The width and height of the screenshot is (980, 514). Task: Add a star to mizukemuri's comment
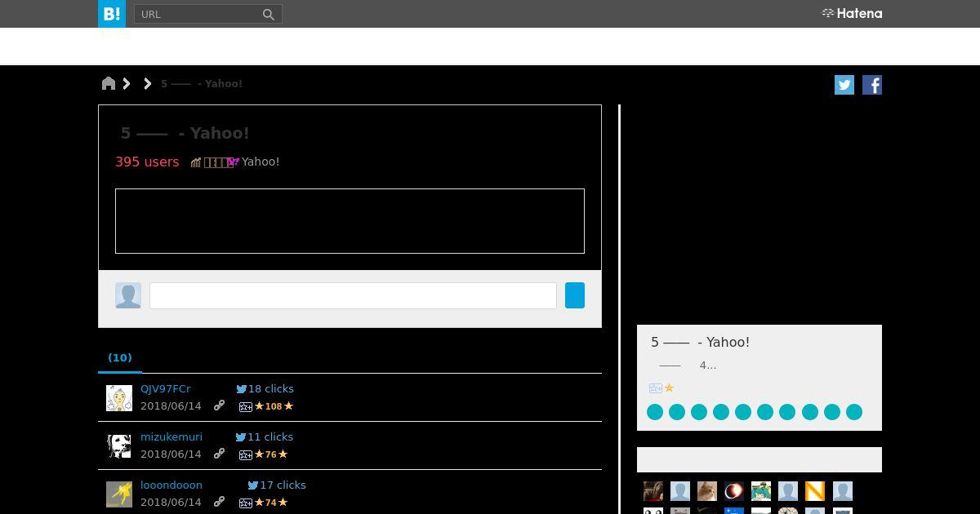pyautogui.click(x=245, y=454)
